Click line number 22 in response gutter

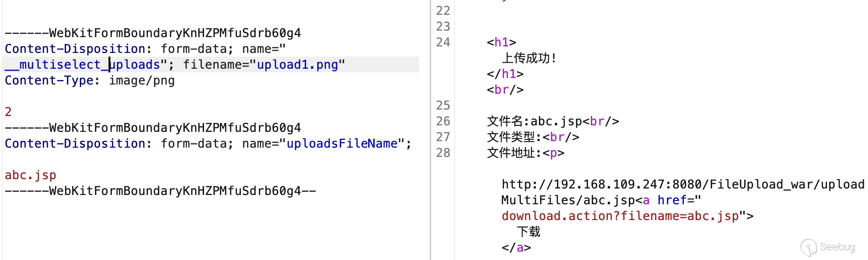point(443,11)
